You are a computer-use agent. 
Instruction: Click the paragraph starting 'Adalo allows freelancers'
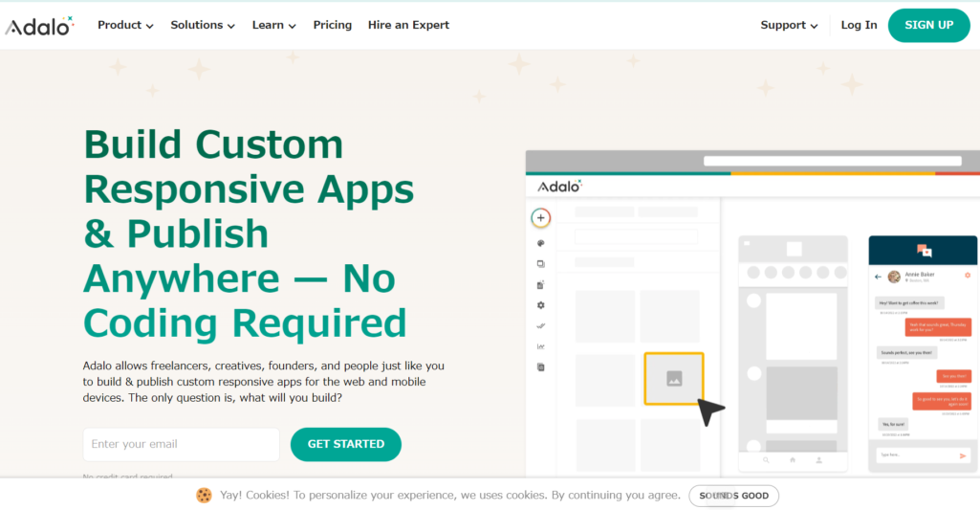pos(264,382)
